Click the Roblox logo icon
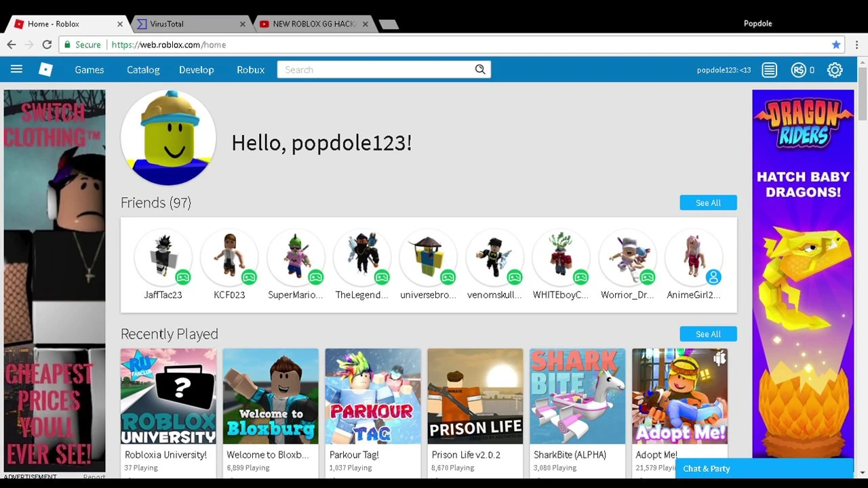 [45, 69]
